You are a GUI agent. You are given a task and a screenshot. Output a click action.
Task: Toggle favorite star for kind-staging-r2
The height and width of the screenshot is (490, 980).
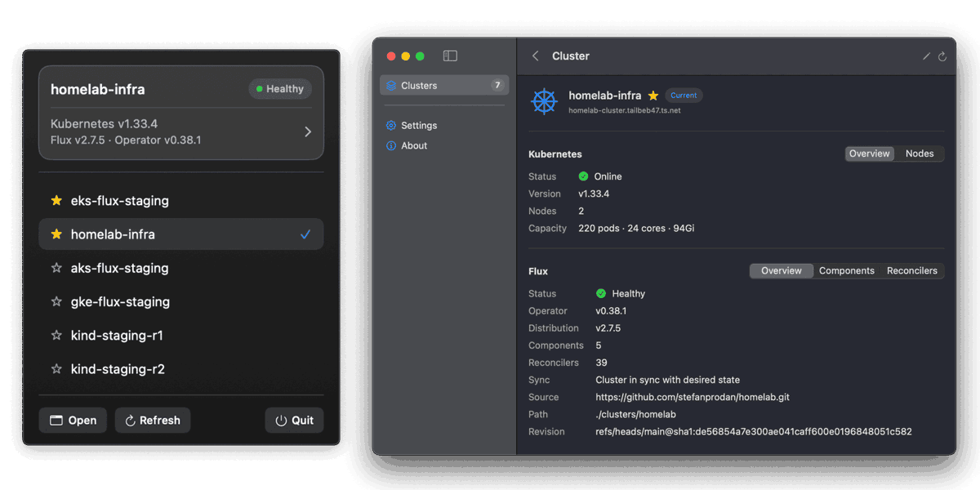56,369
